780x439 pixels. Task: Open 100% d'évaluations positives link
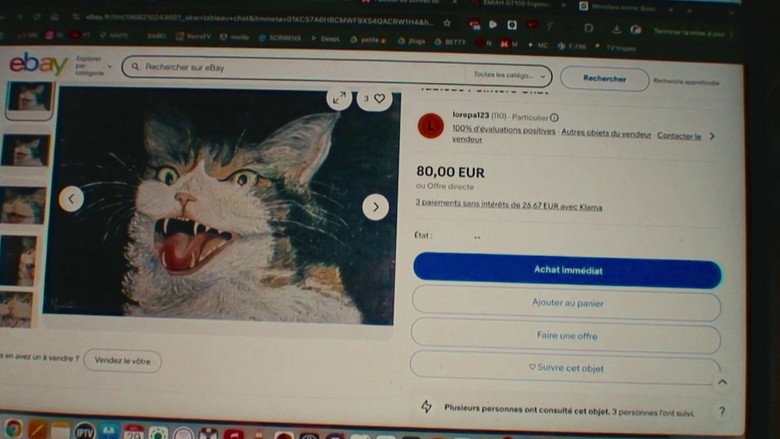[503, 130]
